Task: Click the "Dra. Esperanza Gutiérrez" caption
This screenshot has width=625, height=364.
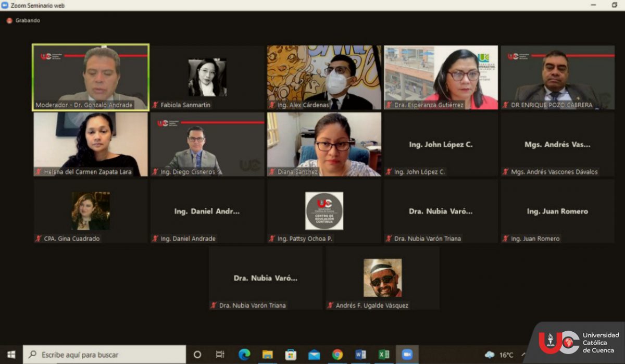Action: tap(430, 105)
